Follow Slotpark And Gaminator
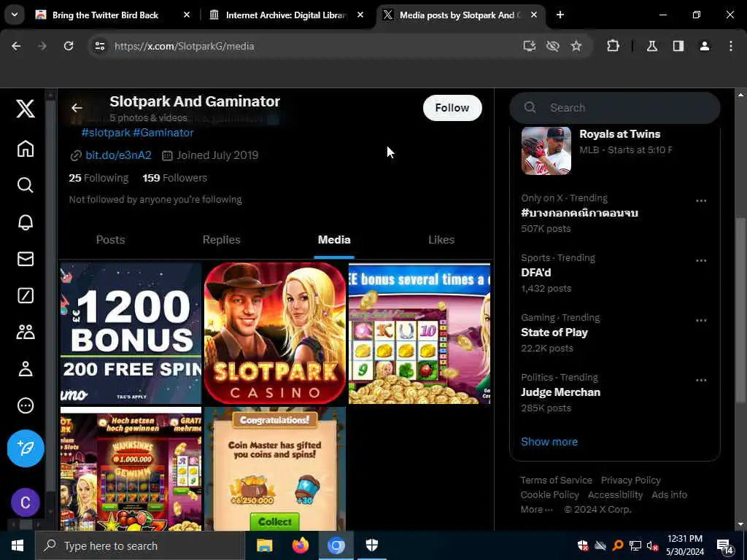Viewport: 747px width, 560px height. pyautogui.click(x=452, y=108)
